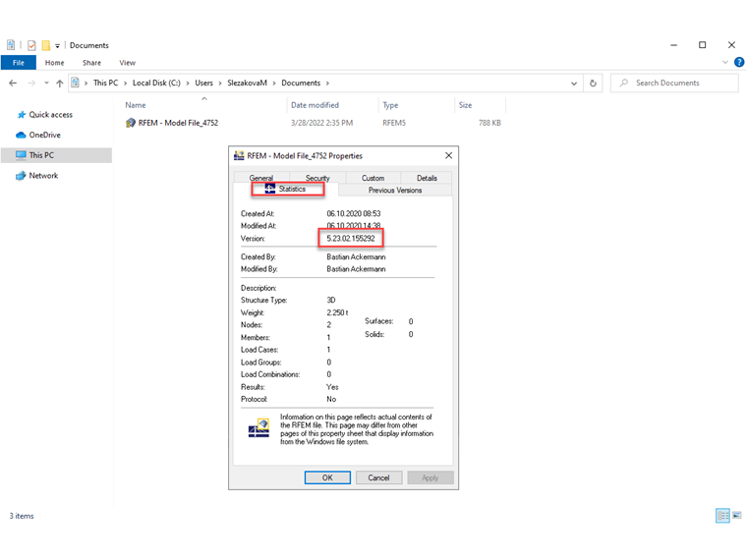Click the Weight value 2.250 t
This screenshot has width=747, height=560.
(x=337, y=312)
